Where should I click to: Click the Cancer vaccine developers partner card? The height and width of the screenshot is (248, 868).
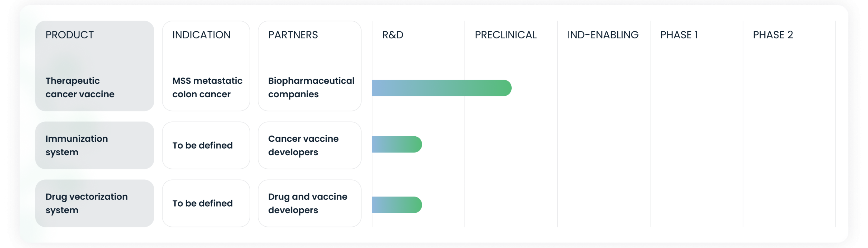(x=310, y=145)
